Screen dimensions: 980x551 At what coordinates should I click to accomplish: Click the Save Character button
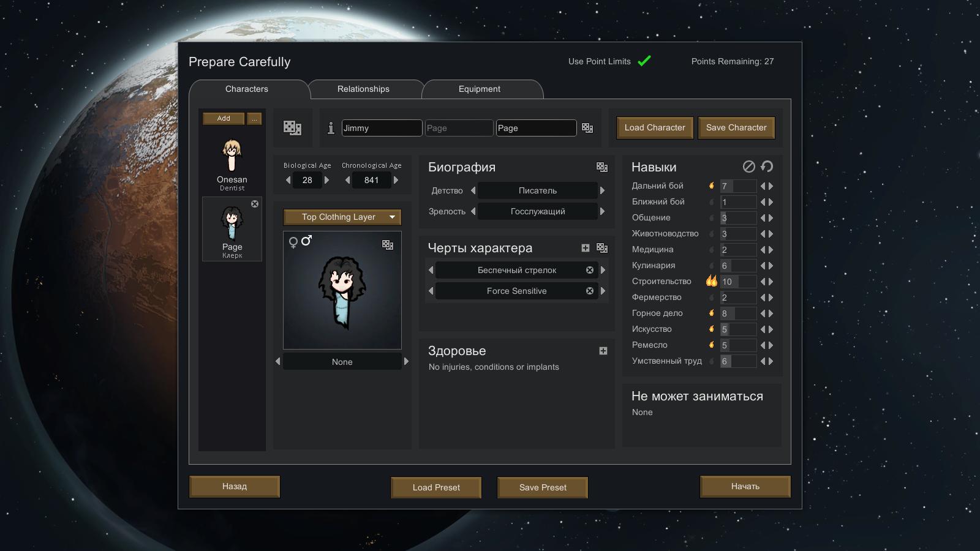[736, 127]
